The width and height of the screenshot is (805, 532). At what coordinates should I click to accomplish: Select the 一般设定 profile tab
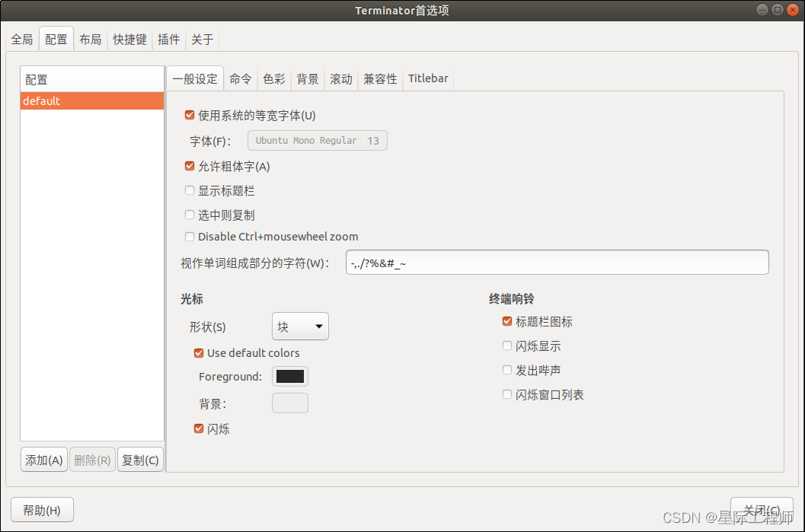(x=195, y=79)
